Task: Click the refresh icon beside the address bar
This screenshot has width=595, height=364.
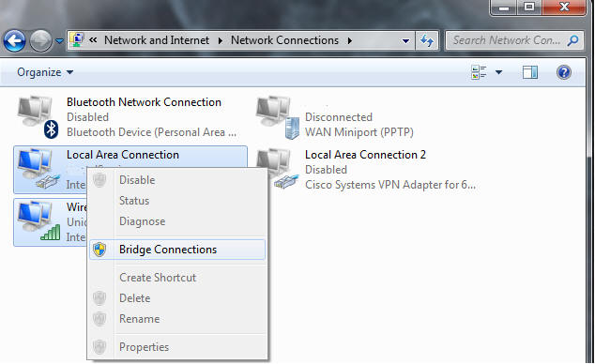Action: [x=427, y=40]
